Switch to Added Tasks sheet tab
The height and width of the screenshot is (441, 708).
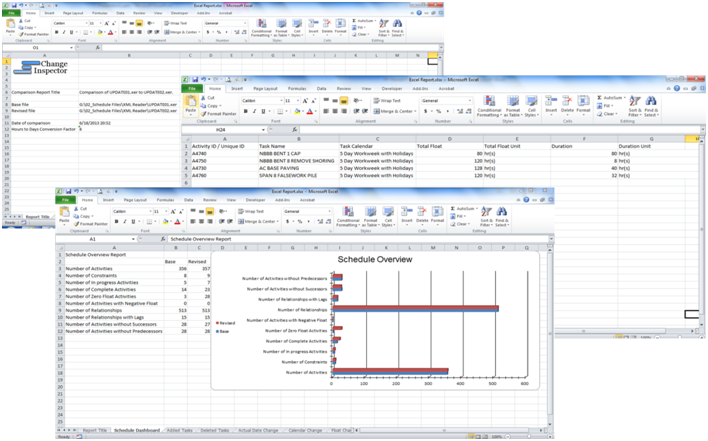(179, 430)
